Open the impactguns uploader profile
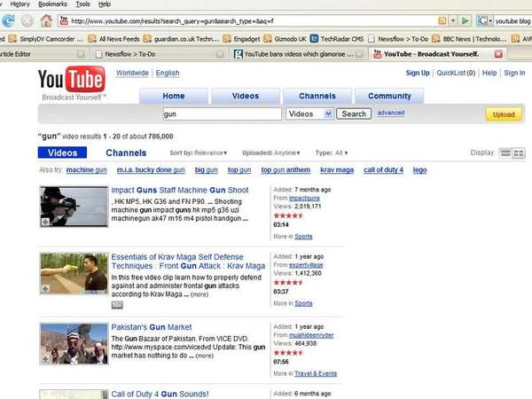532x399 pixels. pos(304,198)
